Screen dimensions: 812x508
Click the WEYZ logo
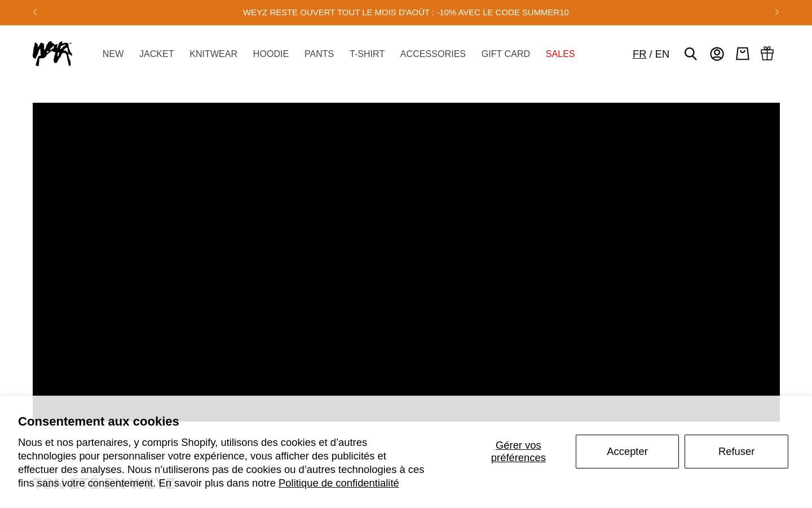[x=52, y=54]
